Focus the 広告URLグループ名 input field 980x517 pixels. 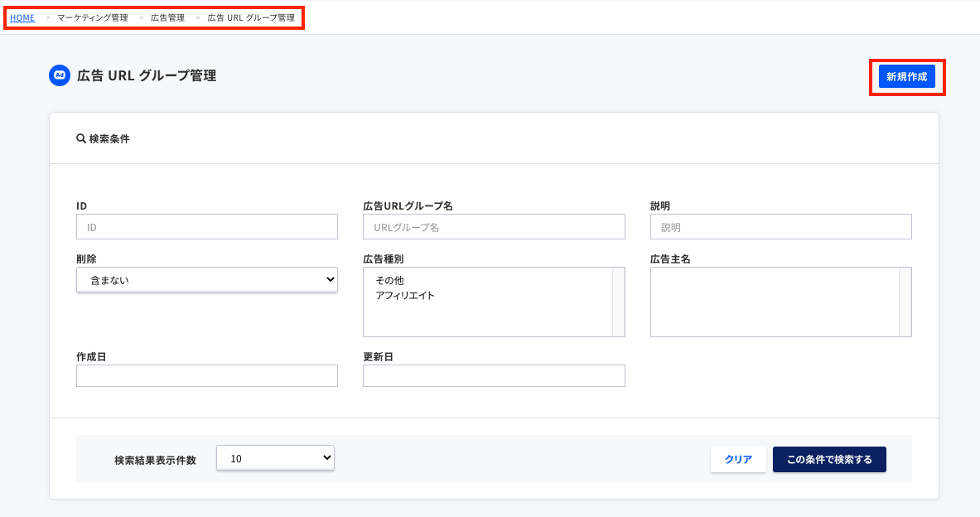point(494,226)
